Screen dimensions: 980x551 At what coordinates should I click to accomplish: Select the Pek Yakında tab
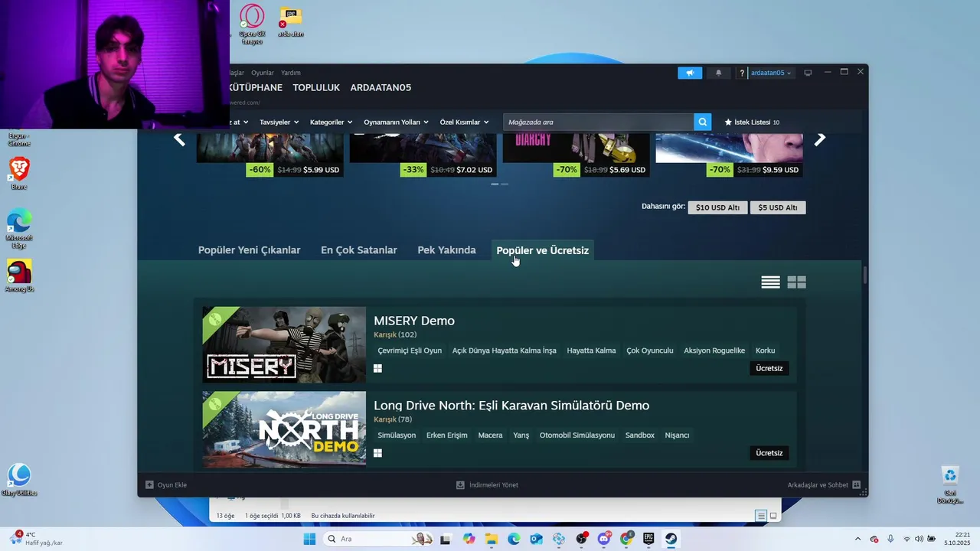pos(446,250)
